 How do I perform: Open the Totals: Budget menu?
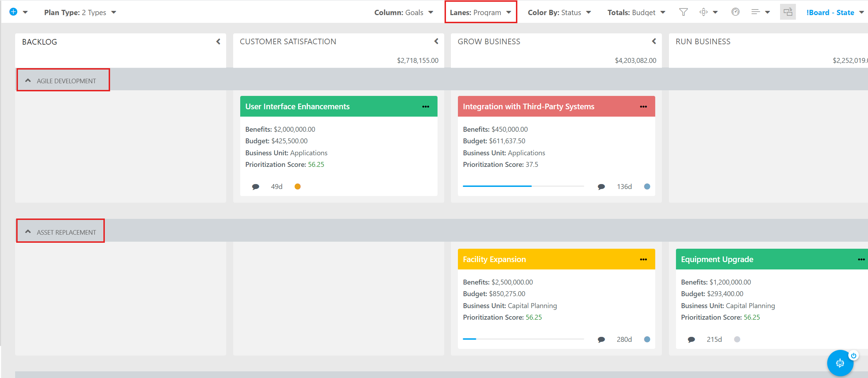point(636,13)
